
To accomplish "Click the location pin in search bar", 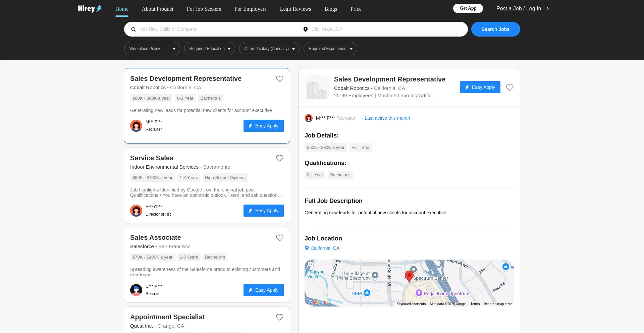I will click(306, 30).
